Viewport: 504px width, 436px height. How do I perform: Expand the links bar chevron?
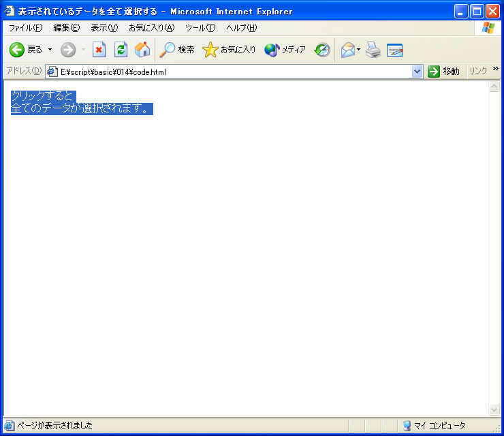click(495, 69)
